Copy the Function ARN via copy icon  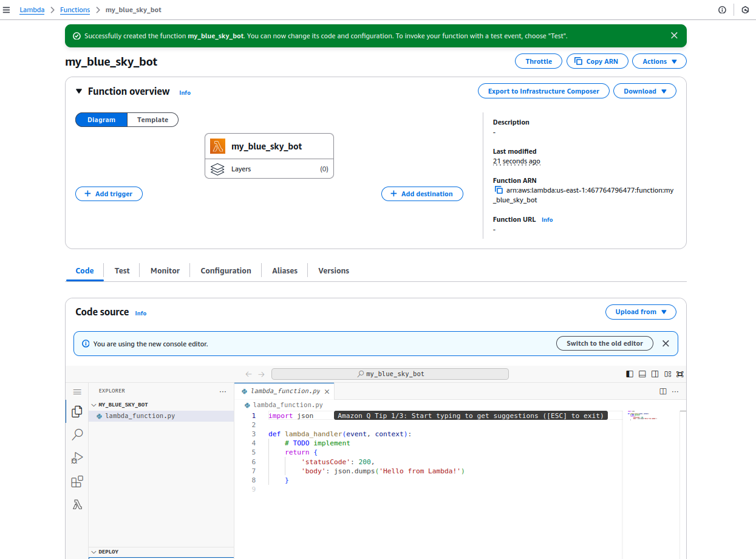pos(499,190)
